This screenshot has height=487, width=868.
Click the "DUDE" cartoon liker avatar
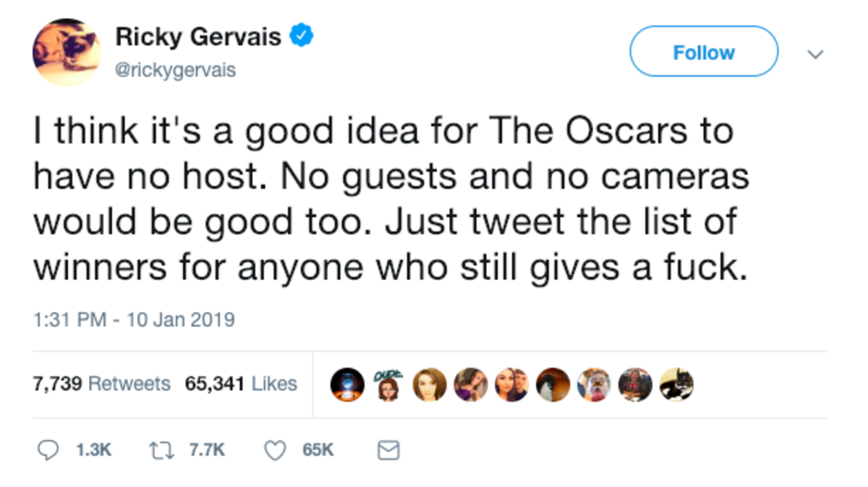tap(388, 385)
